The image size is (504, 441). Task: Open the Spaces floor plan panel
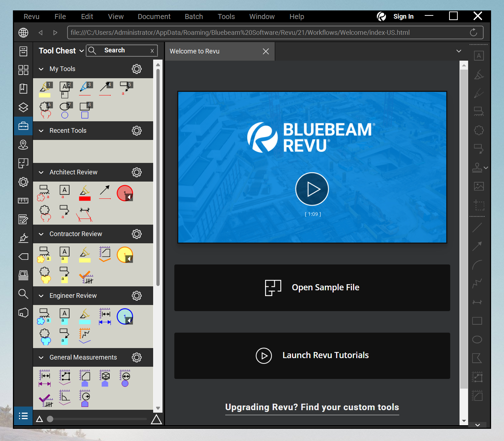tap(23, 163)
